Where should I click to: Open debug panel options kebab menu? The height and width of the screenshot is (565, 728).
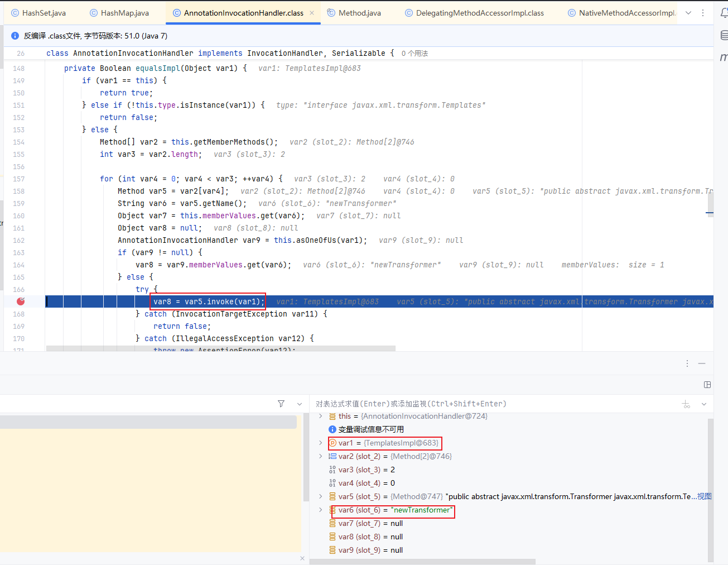[687, 363]
